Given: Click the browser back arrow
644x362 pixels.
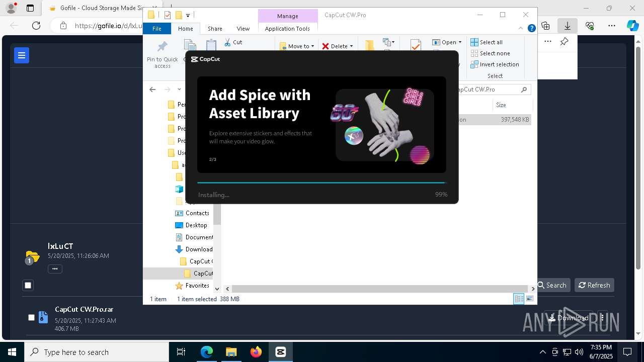Looking at the screenshot, I should [x=14, y=25].
